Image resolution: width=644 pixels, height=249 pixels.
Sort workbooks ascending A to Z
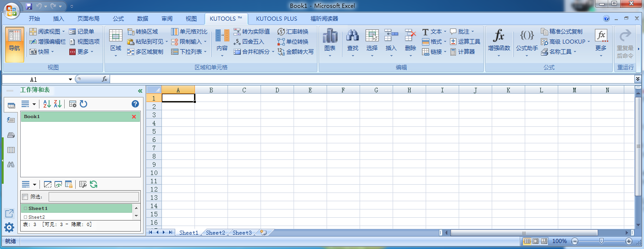[x=47, y=104]
